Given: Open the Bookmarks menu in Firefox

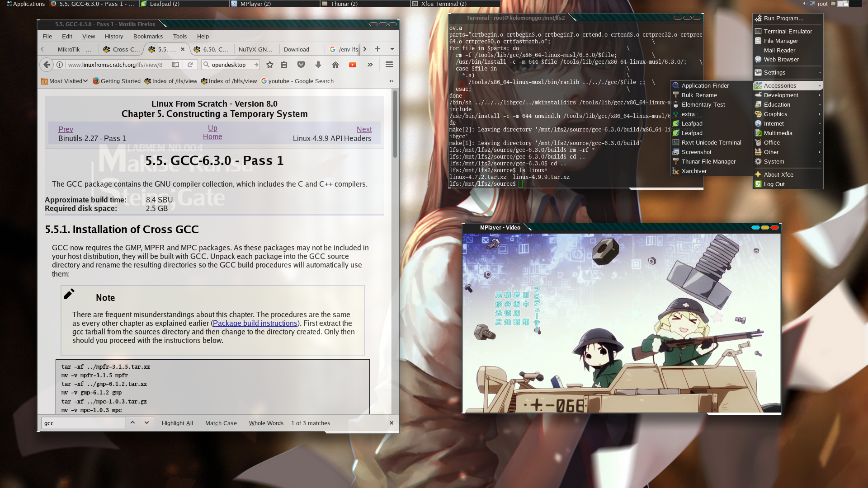Looking at the screenshot, I should pos(148,36).
